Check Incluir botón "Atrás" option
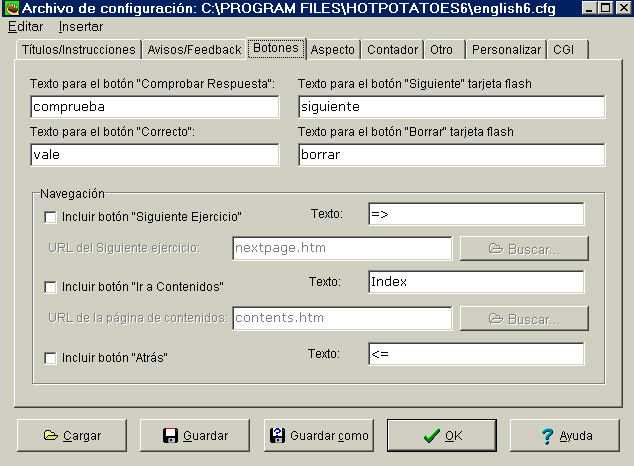634x466 pixels. tap(50, 357)
